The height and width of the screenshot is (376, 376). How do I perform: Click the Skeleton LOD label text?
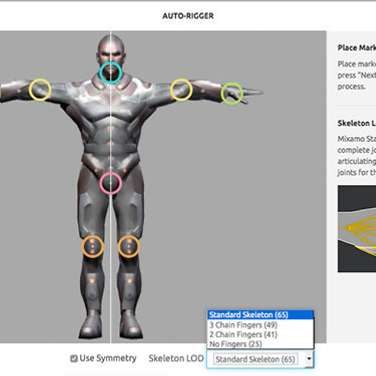click(x=176, y=358)
